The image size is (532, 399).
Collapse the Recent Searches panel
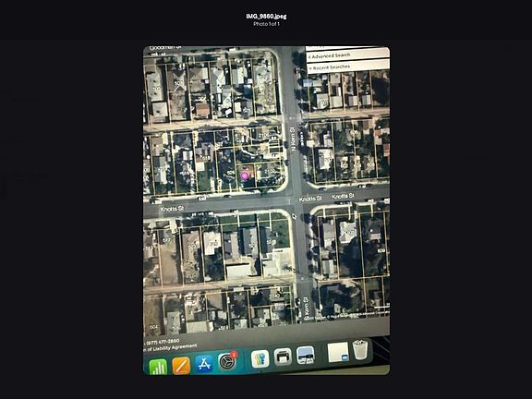click(x=347, y=66)
